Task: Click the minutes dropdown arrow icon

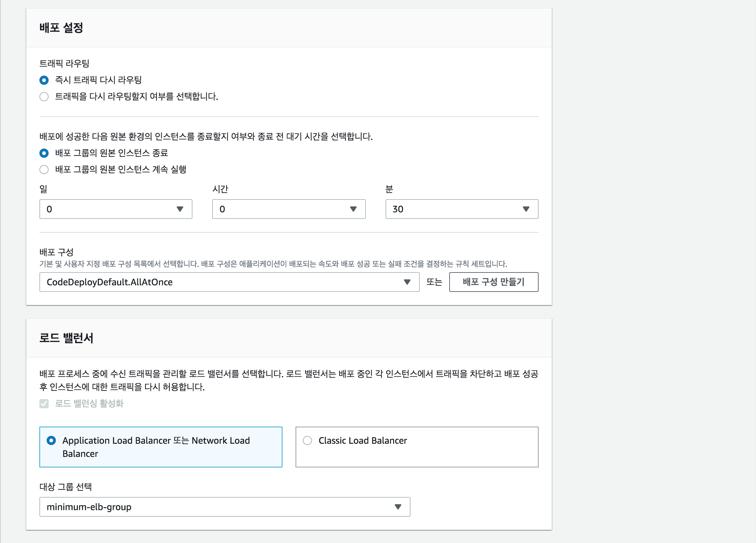Action: tap(526, 209)
